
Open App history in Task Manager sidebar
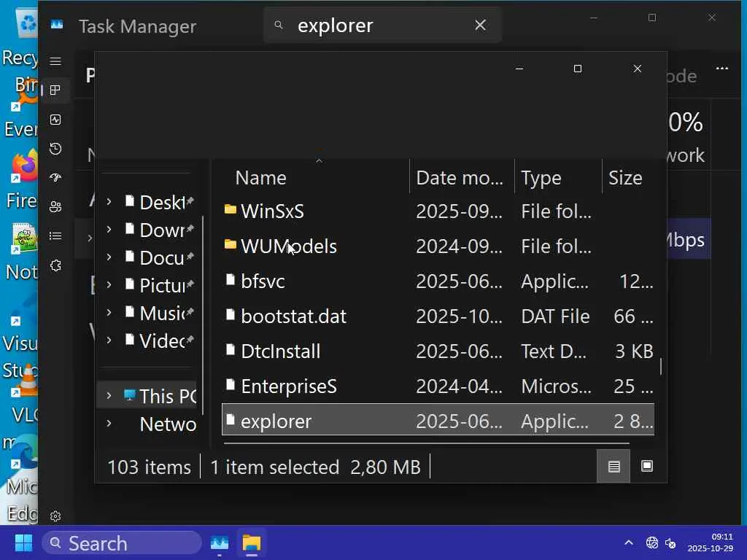pyautogui.click(x=55, y=149)
